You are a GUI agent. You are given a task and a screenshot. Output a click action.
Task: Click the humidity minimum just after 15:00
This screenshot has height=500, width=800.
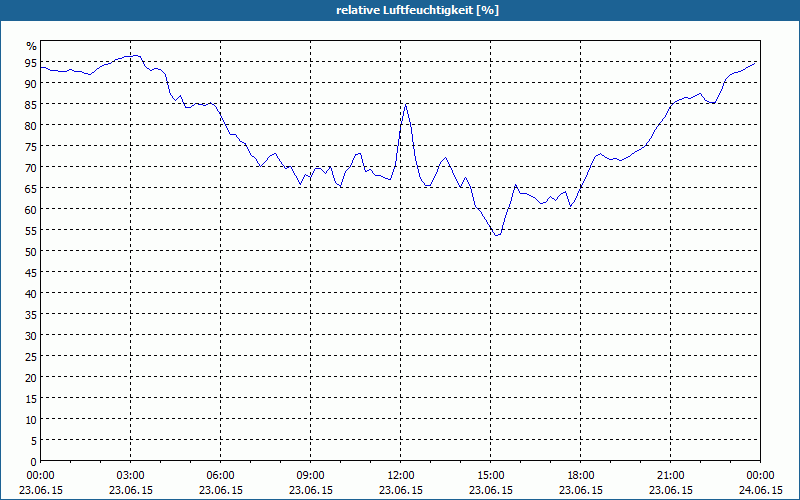496,235
